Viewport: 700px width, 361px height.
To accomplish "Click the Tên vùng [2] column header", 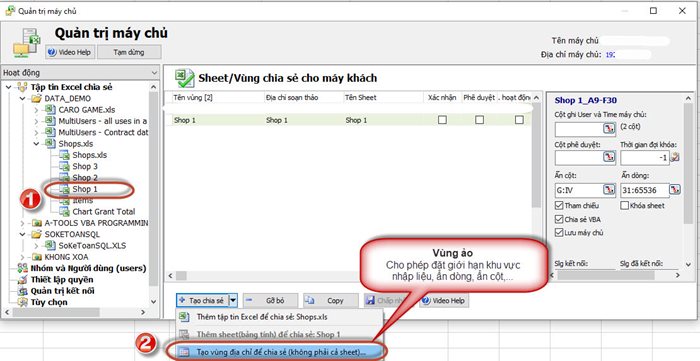I will click(x=217, y=97).
